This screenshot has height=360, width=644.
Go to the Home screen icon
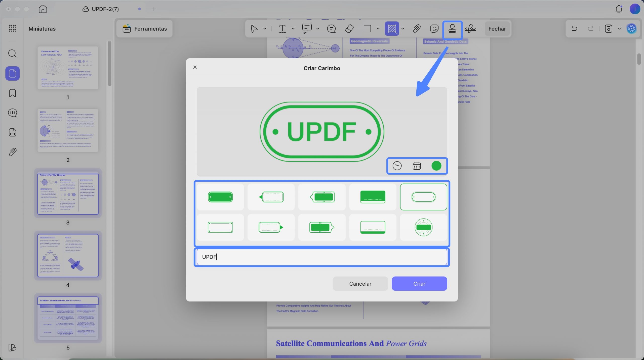tap(43, 9)
